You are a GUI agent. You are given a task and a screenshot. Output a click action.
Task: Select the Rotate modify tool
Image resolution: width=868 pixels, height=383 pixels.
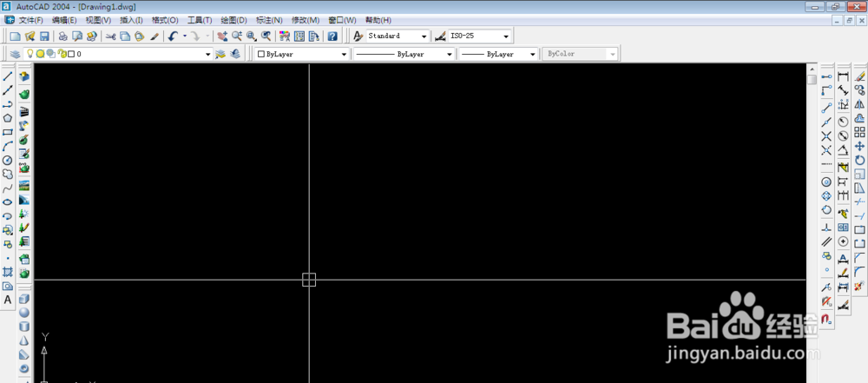(859, 160)
